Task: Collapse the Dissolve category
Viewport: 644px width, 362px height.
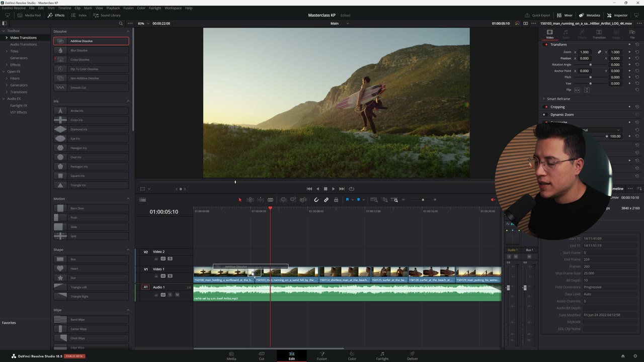Action: coord(128,31)
